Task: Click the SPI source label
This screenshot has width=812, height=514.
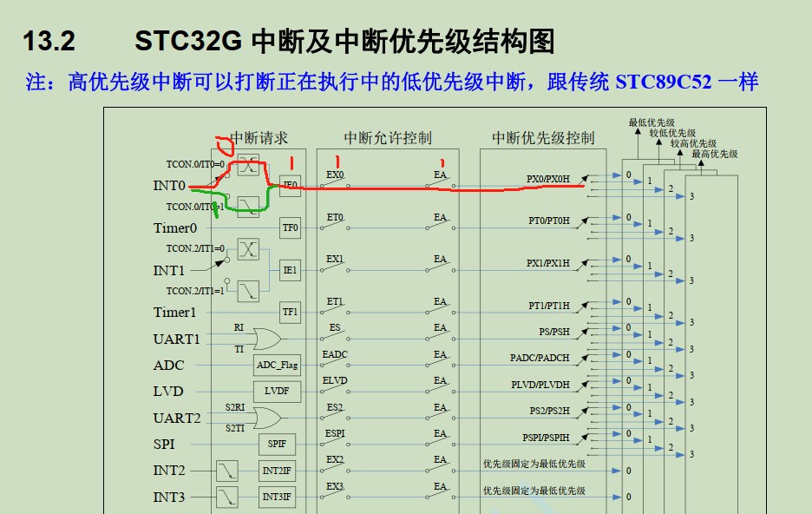Action: (x=164, y=444)
